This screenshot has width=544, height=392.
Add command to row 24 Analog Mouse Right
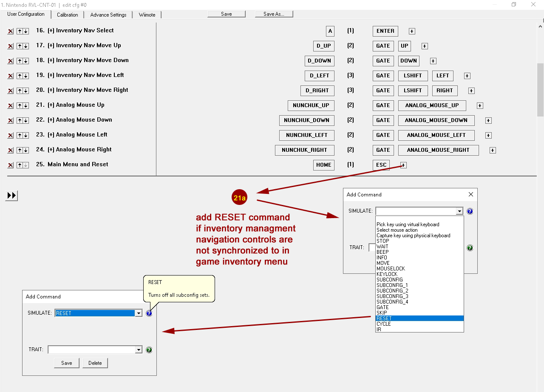(x=493, y=150)
